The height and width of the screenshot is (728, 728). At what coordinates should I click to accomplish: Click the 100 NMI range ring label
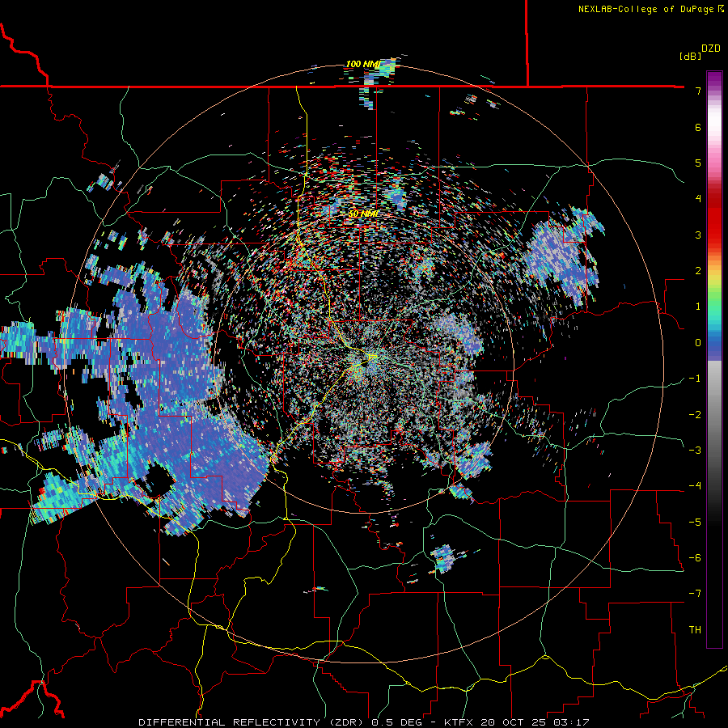(x=363, y=64)
